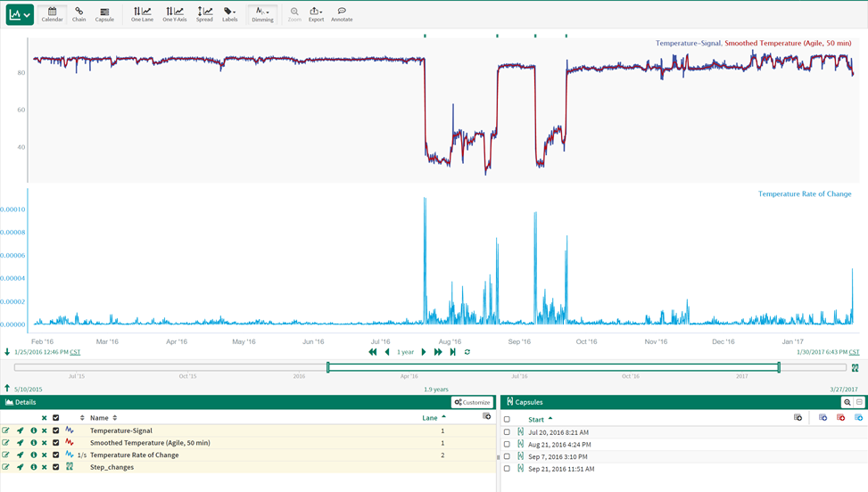Remove Step_changes using its X icon
Screen dimensions: 868x492
(x=44, y=467)
